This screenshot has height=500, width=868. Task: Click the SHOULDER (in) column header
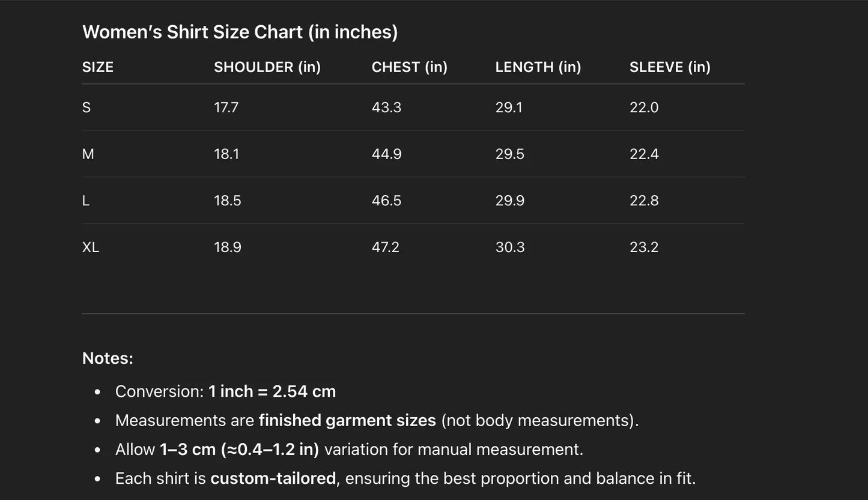tap(267, 67)
